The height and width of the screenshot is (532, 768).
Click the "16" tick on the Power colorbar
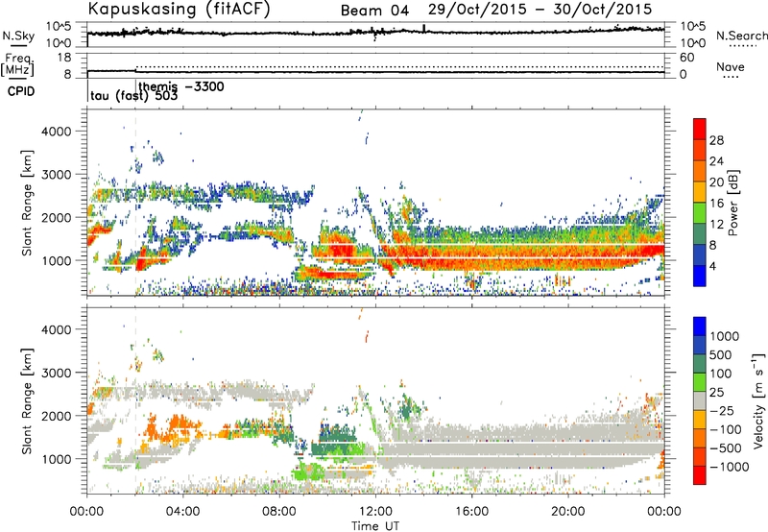tap(716, 204)
